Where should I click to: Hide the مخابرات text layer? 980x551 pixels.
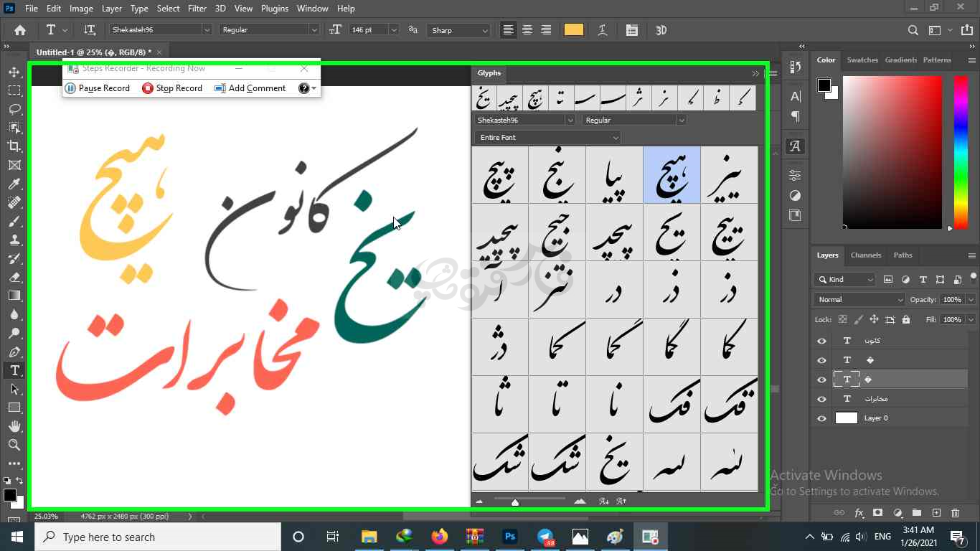[x=821, y=399]
